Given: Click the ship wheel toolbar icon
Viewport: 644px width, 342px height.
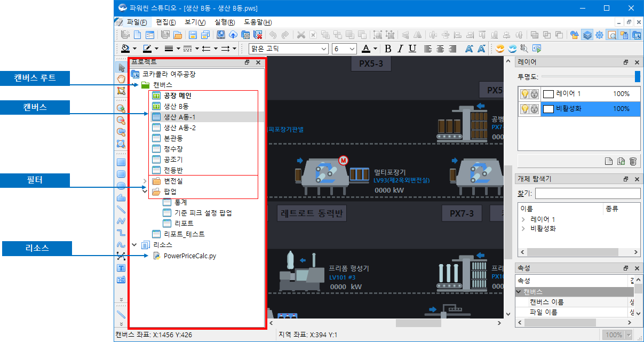Looking at the screenshot, I should pos(599,35).
